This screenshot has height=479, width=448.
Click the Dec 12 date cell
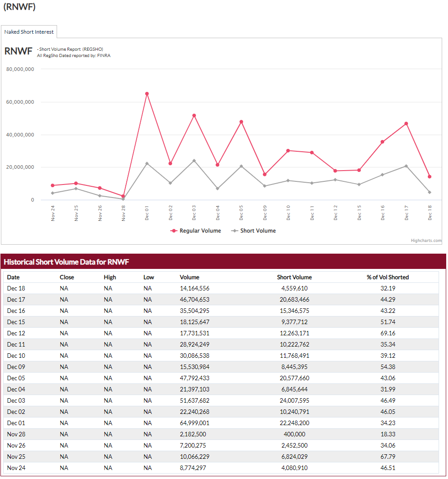pos(16,333)
